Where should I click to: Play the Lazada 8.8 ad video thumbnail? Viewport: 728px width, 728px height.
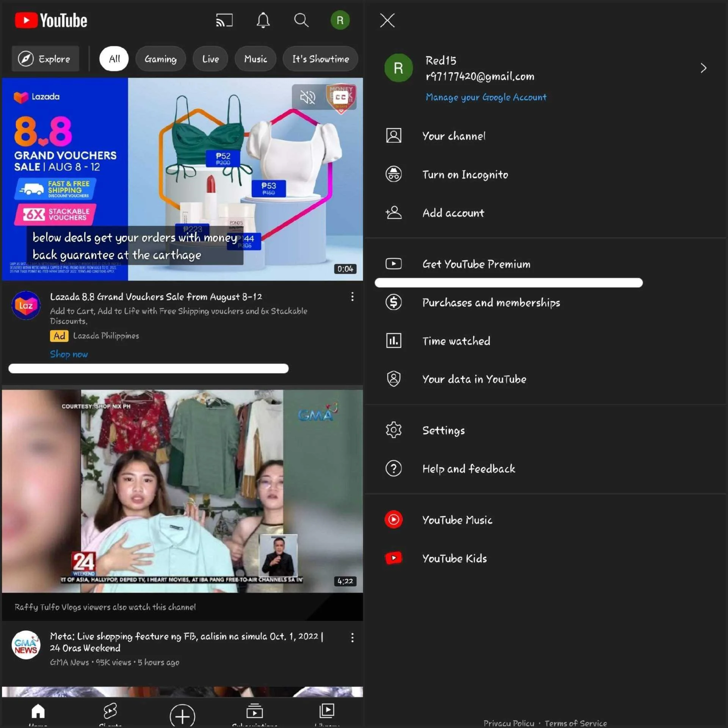pyautogui.click(x=182, y=179)
